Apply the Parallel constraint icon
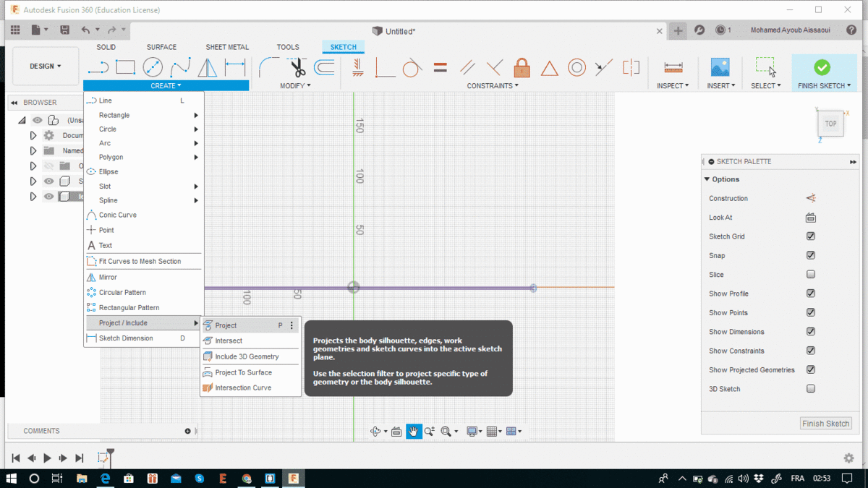 click(x=467, y=68)
